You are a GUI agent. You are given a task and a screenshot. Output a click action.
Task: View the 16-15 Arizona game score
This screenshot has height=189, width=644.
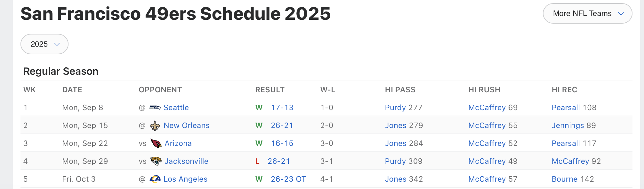pos(282,143)
